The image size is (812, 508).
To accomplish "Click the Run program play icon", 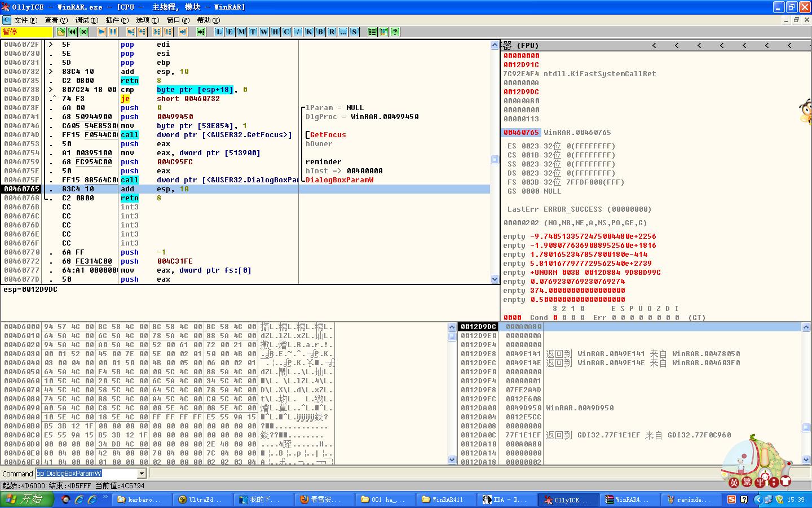I will tap(101, 32).
